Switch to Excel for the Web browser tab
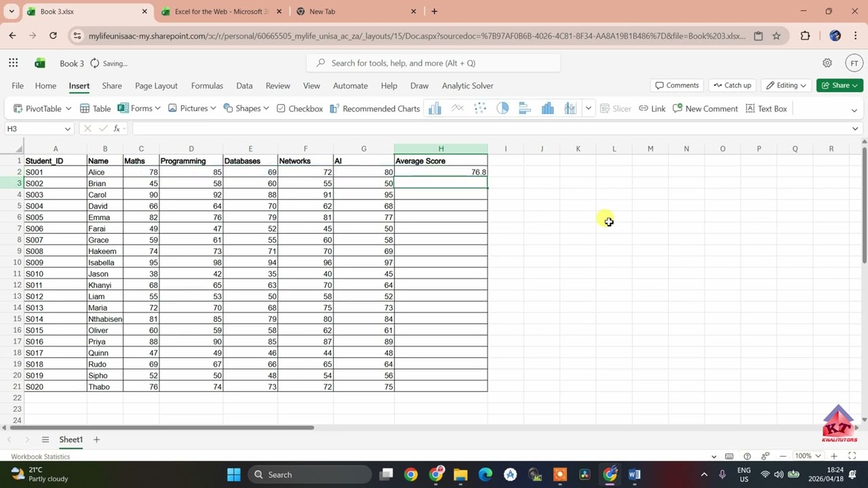868x488 pixels. coord(221,12)
